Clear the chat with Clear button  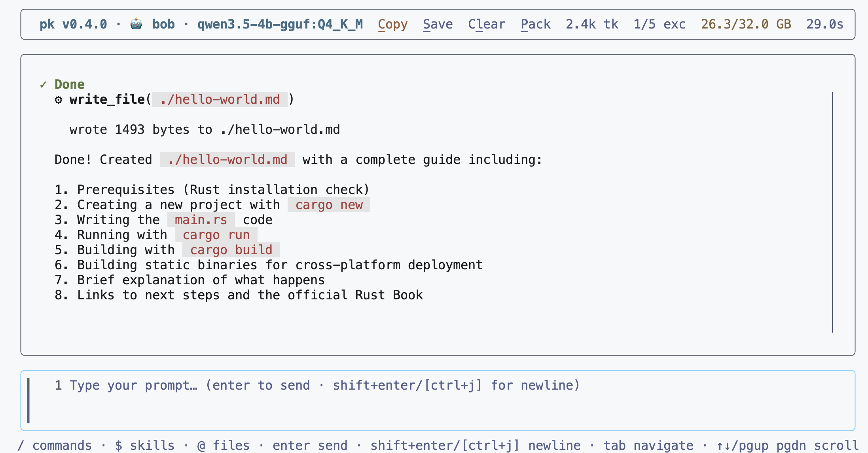point(487,24)
